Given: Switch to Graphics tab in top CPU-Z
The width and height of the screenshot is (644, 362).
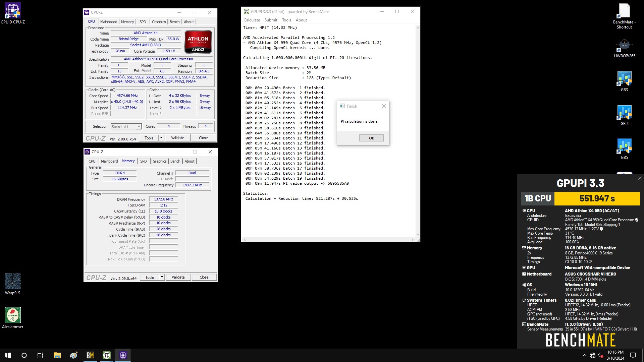Looking at the screenshot, I should pyautogui.click(x=159, y=22).
